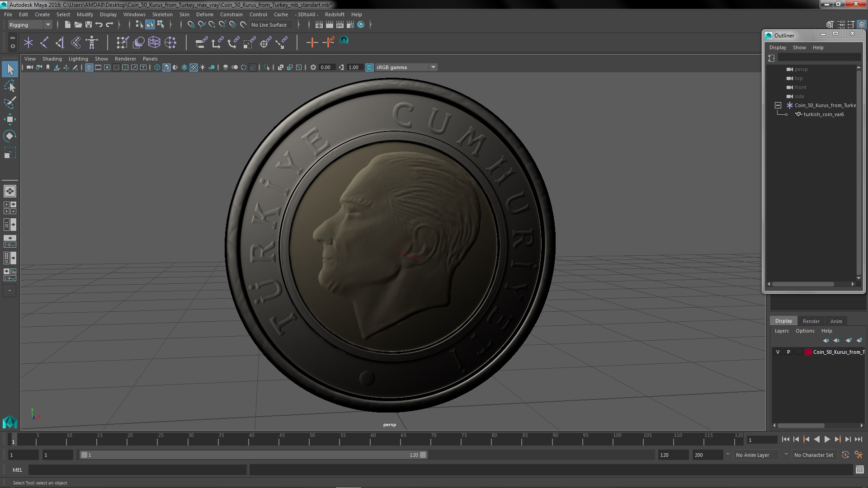The height and width of the screenshot is (488, 868).
Task: Click the No Live Surface field
Action: pos(270,25)
